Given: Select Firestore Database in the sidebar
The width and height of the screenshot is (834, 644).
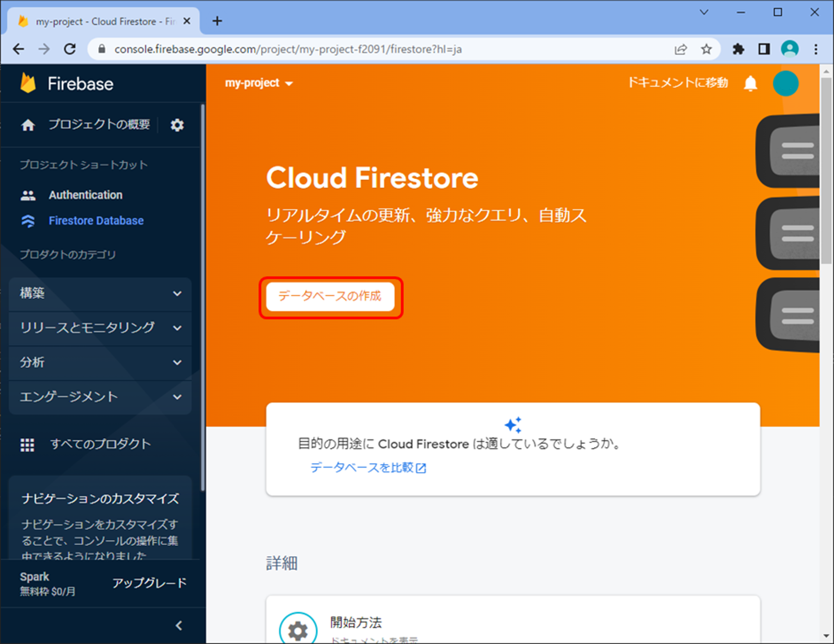Looking at the screenshot, I should pyautogui.click(x=96, y=221).
